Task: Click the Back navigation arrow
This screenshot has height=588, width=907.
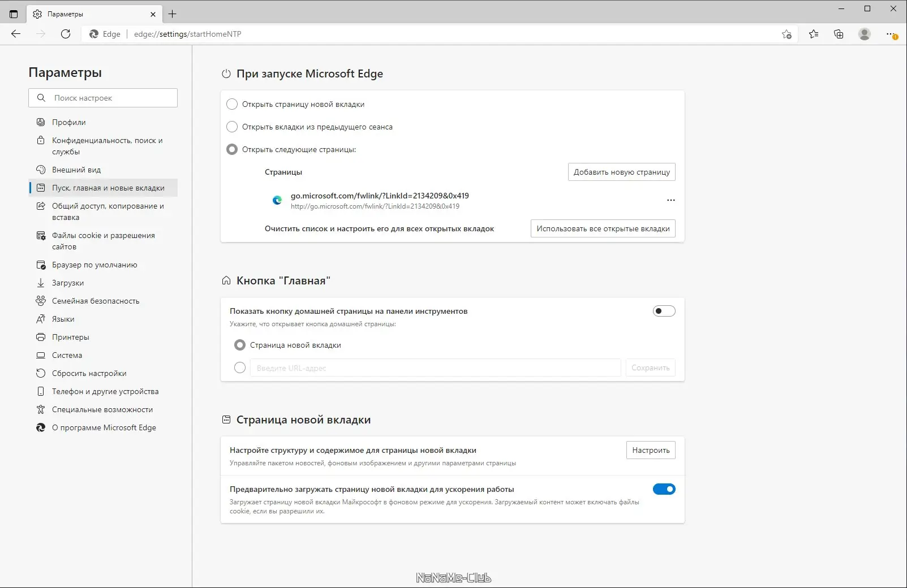Action: pos(16,34)
